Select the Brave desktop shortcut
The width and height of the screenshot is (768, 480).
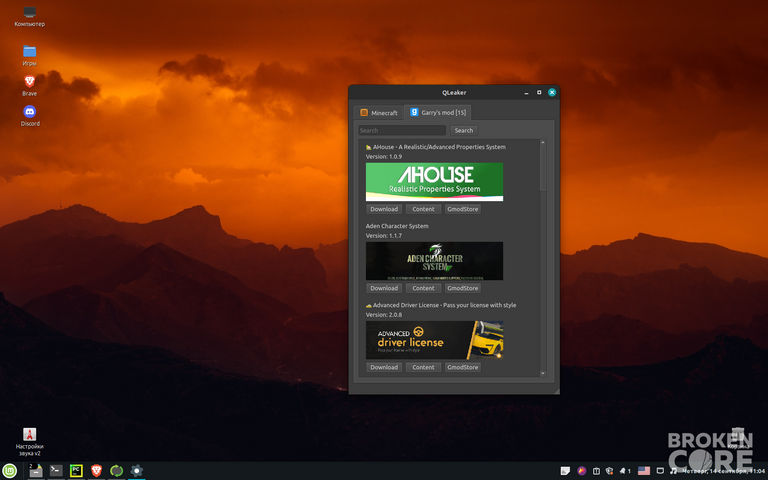click(x=29, y=86)
